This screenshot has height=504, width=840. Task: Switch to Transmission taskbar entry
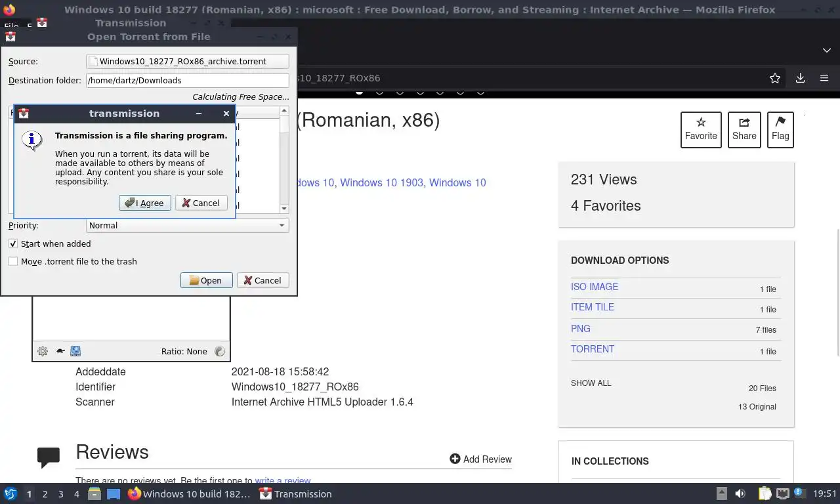pos(295,493)
